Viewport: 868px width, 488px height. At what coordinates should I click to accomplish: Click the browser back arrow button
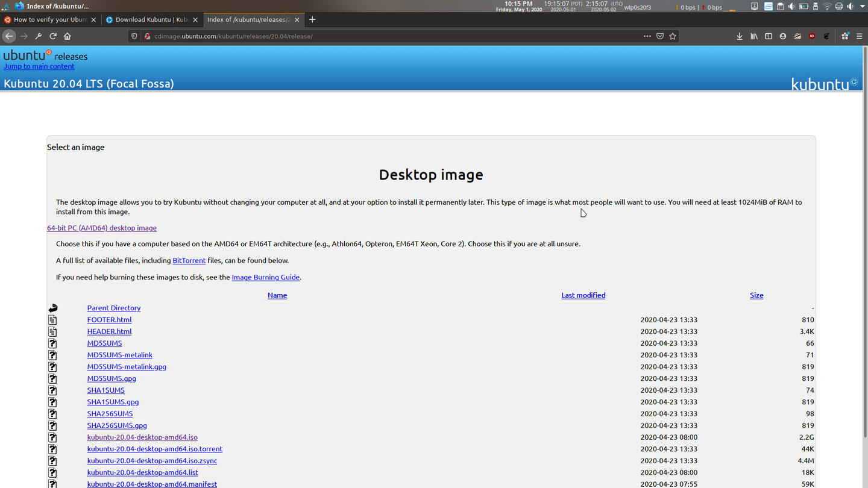point(9,36)
